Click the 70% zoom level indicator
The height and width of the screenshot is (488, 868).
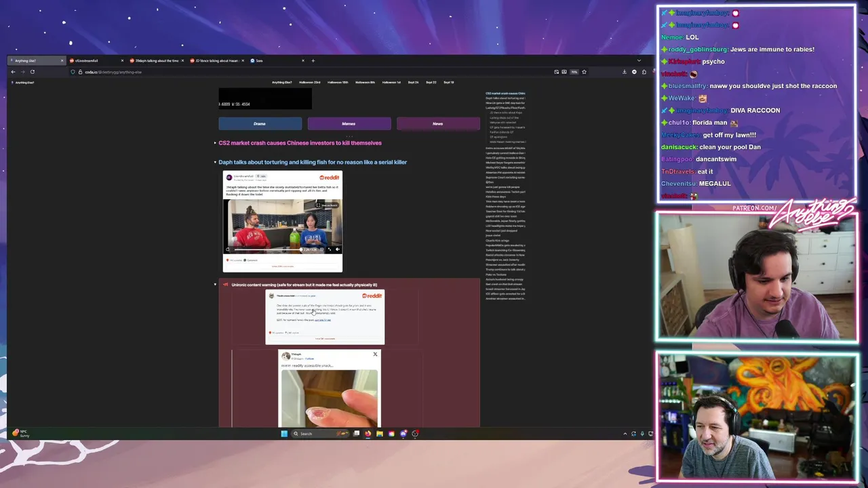coord(574,72)
